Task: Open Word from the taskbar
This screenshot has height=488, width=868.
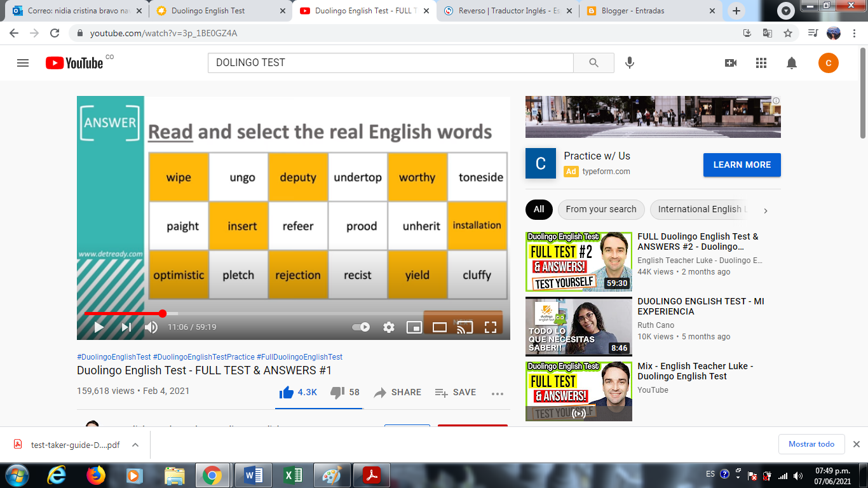Action: [x=253, y=475]
